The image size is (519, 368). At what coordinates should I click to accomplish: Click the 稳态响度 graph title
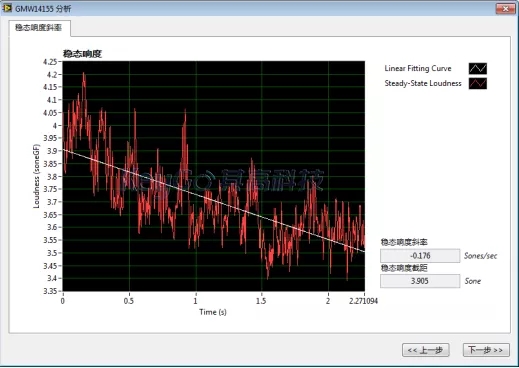(83, 54)
